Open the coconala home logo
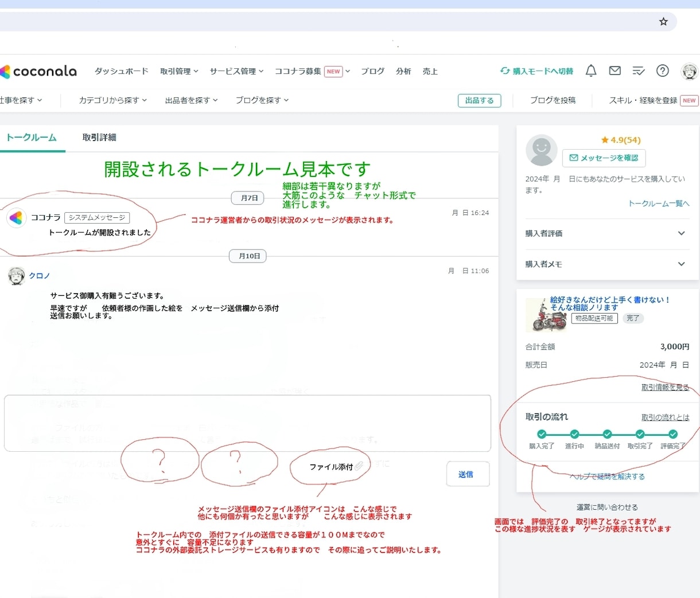 click(x=38, y=71)
